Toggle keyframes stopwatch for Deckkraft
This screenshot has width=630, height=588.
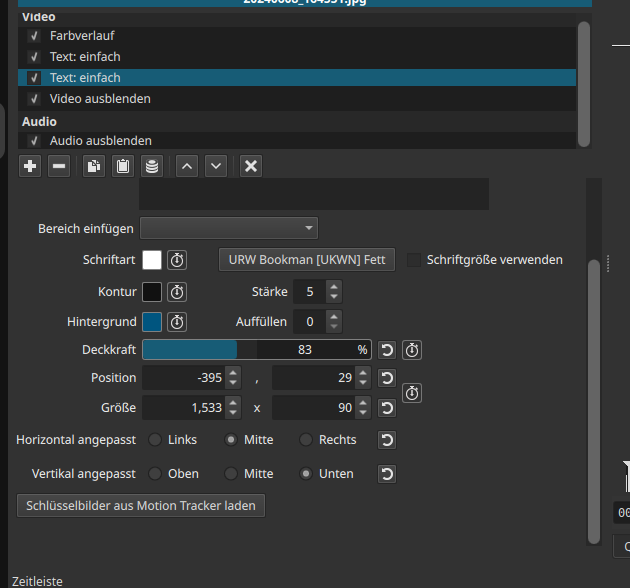point(411,350)
